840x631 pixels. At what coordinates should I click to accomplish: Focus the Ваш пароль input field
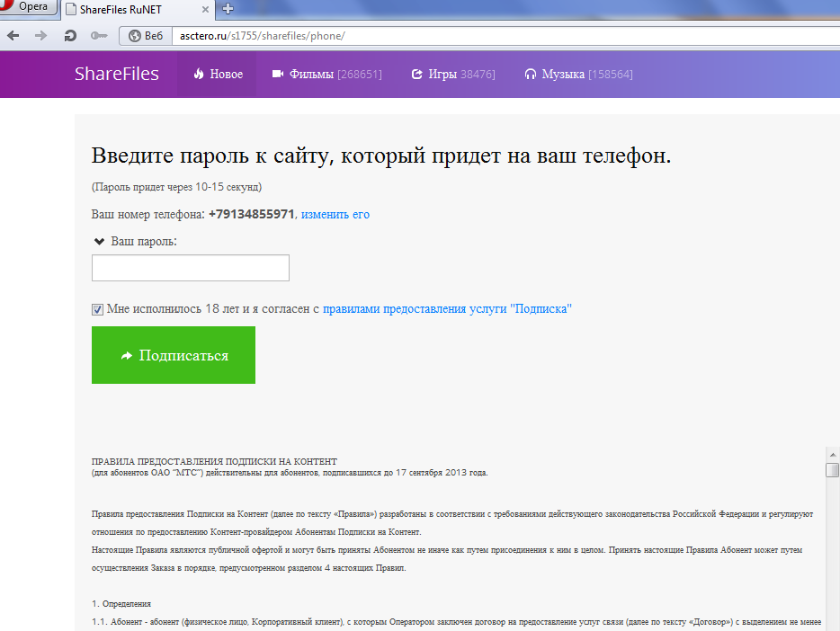190,268
